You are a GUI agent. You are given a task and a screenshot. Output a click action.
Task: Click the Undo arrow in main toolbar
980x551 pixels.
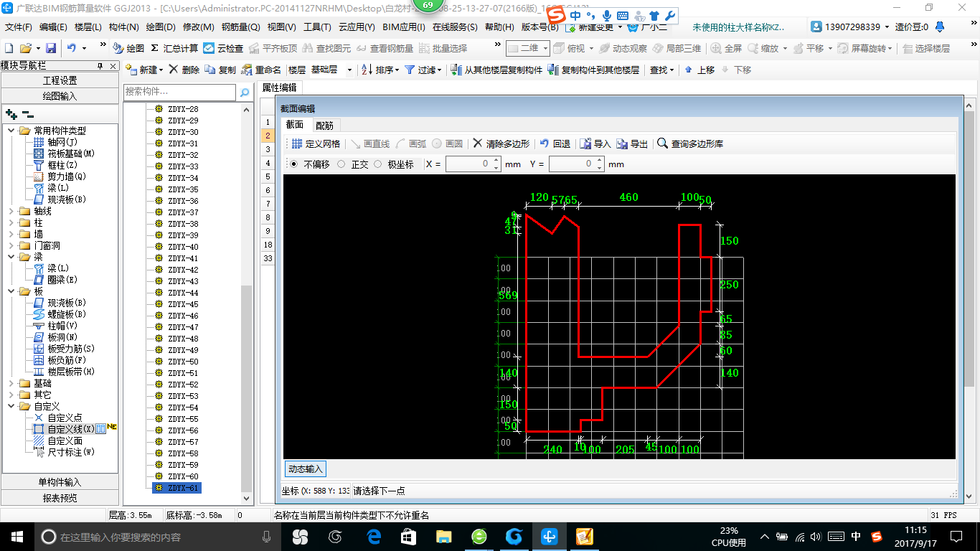72,48
